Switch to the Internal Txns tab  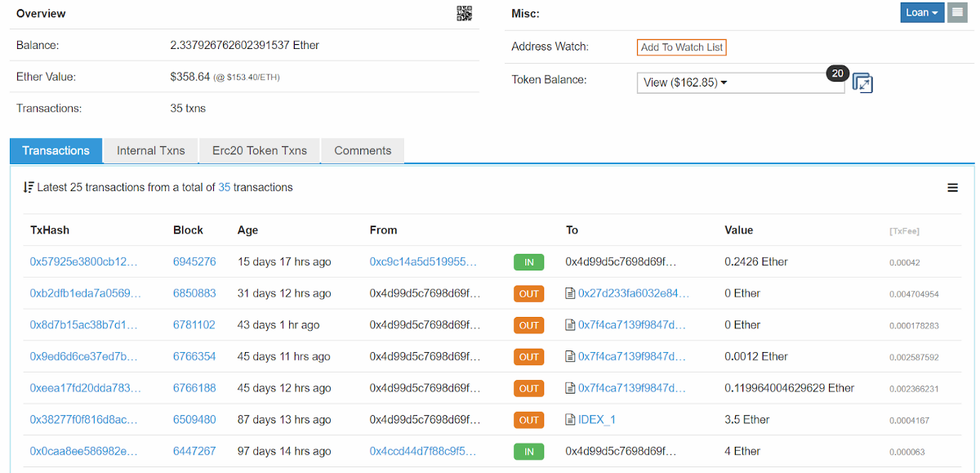[151, 150]
